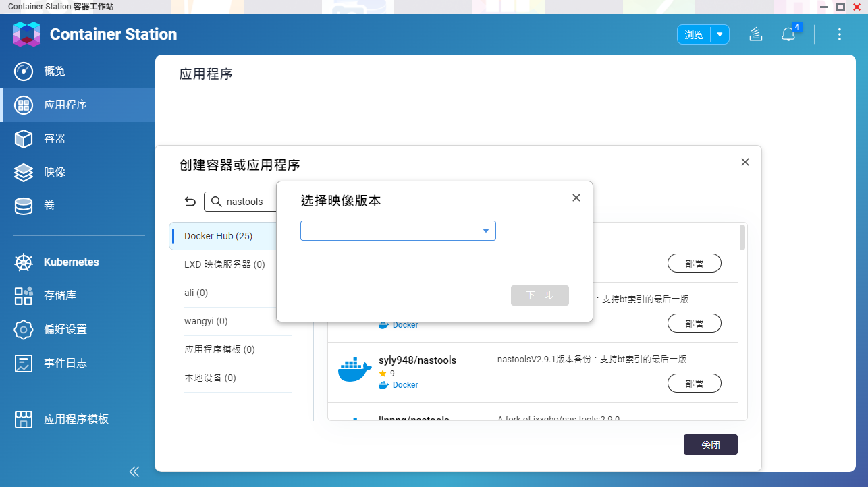
Task: Go to 概览 in the sidebar
Action: 78,71
